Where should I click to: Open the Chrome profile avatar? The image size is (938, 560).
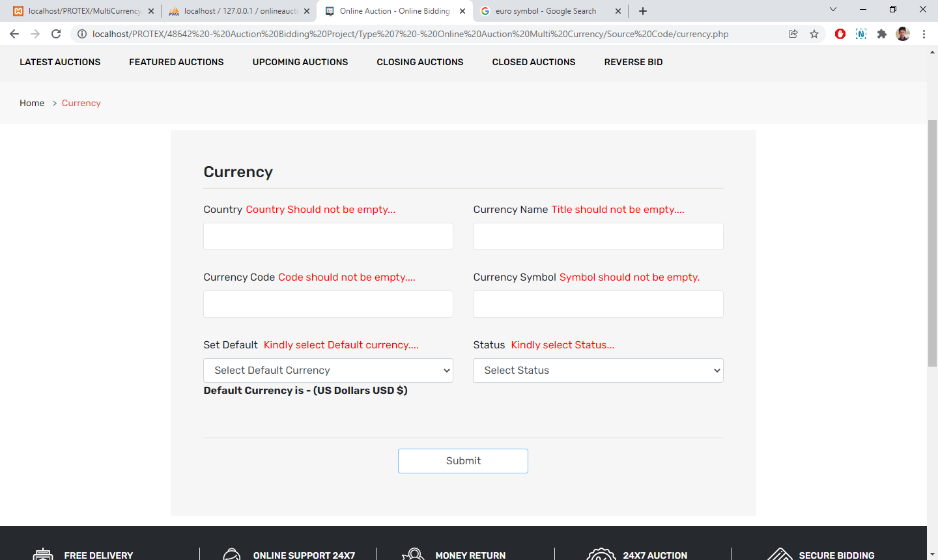pos(903,34)
